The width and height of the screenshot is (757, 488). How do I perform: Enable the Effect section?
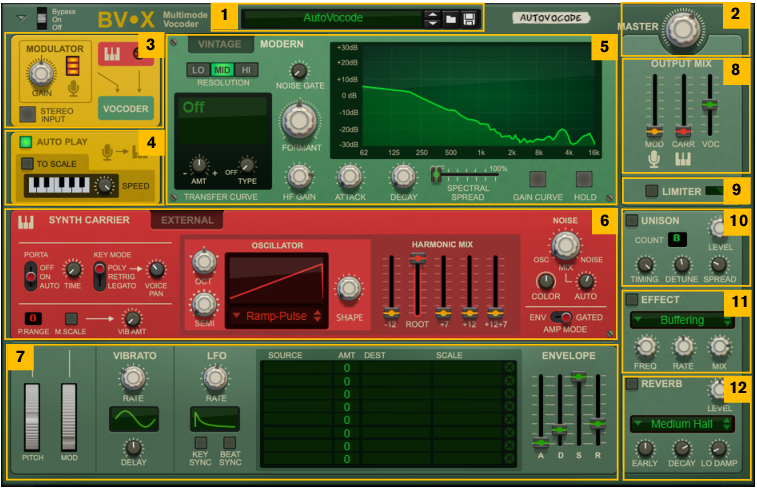(x=631, y=300)
